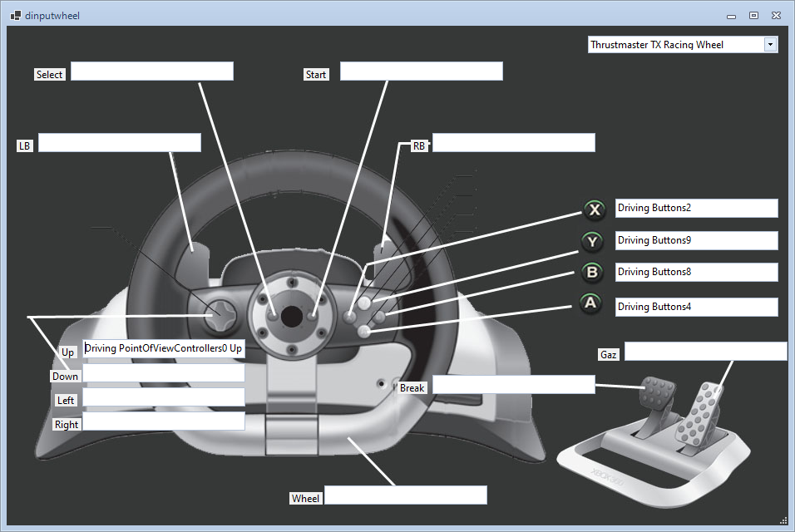
Task: Click the LB label
Action: 24,146
